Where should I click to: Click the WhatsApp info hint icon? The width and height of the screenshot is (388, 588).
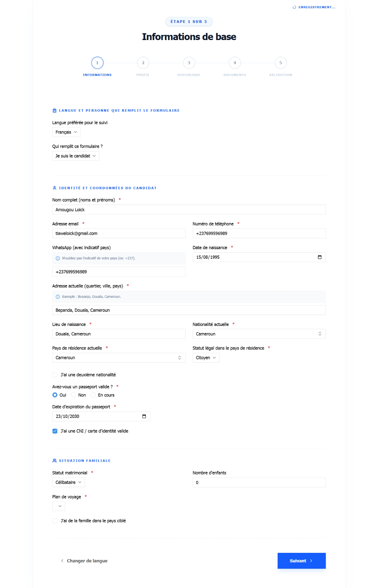tap(58, 258)
